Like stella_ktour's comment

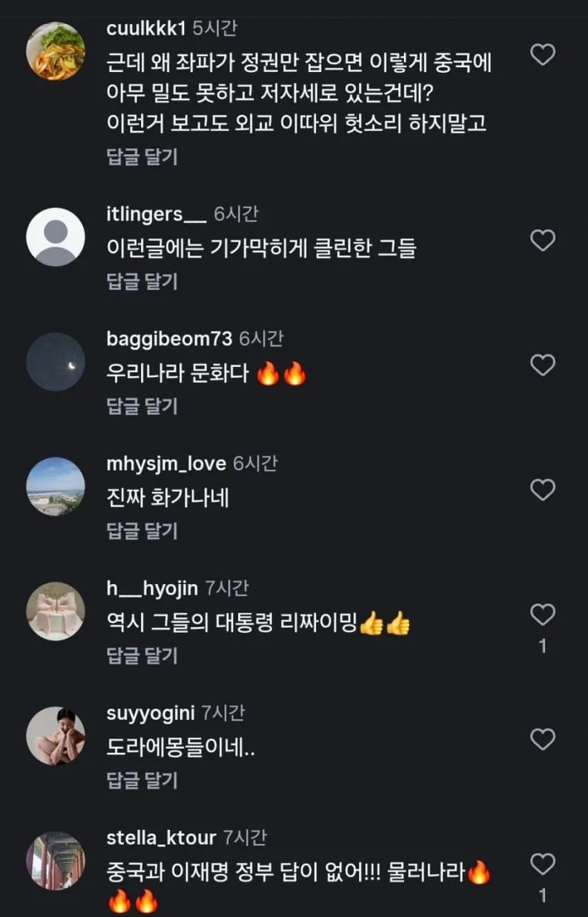click(x=542, y=864)
